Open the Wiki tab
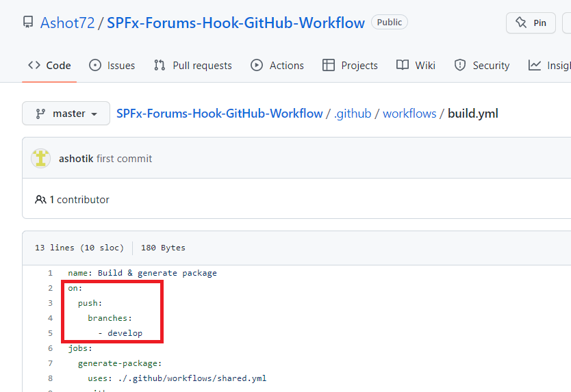The width and height of the screenshot is (571, 392). coord(416,66)
